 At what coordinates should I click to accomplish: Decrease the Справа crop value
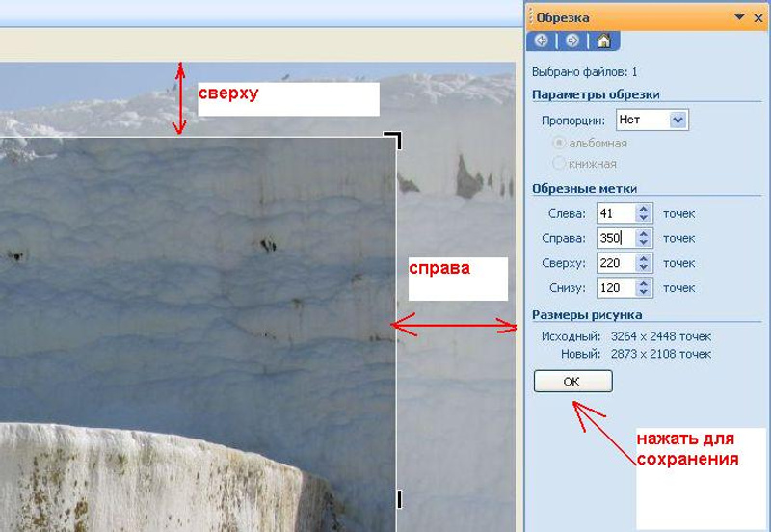click(643, 243)
